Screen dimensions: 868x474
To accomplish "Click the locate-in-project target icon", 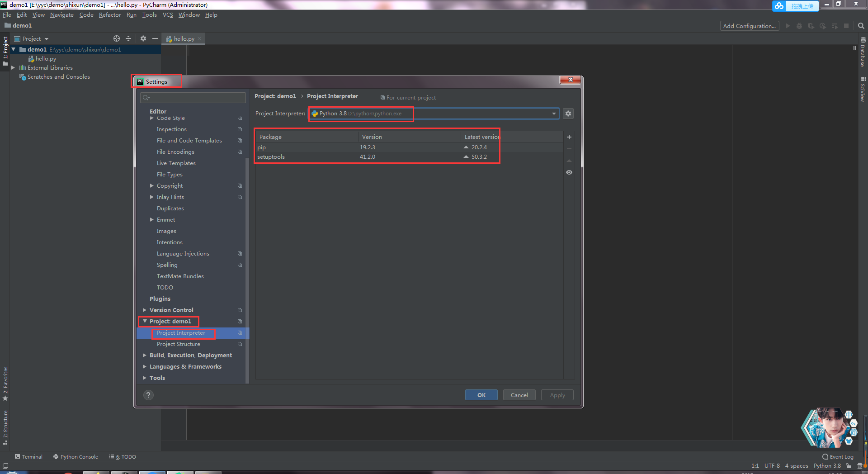I will click(x=117, y=38).
